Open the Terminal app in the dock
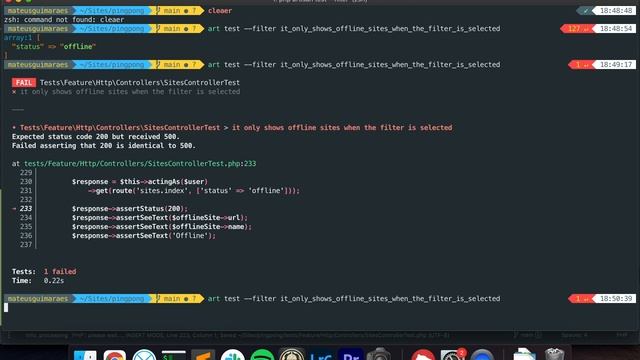 point(173,355)
